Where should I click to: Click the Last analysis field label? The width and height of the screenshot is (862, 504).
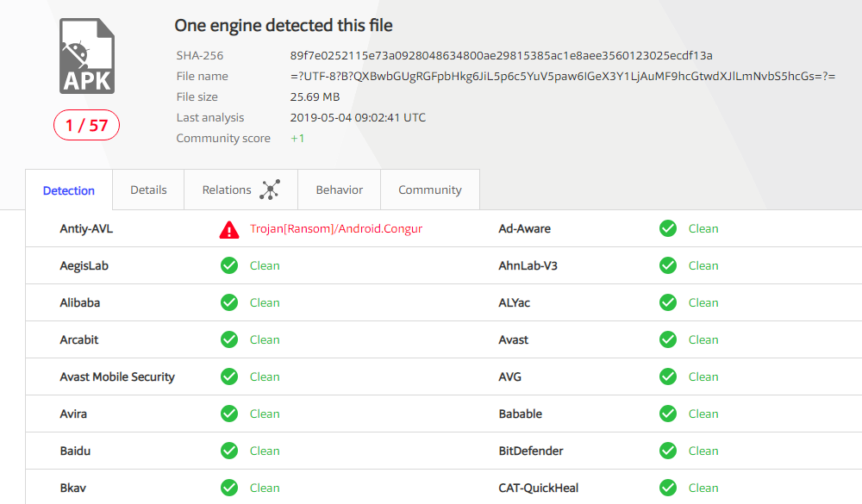point(210,118)
